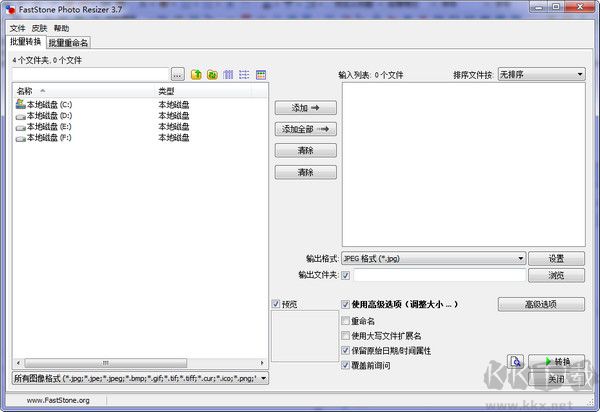Click the www.FastStone.org status bar link
600x412 pixels.
pos(58,400)
